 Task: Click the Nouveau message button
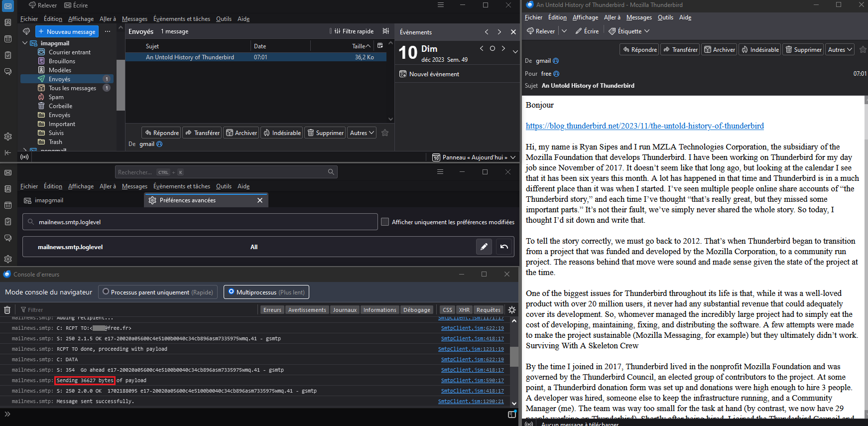(x=67, y=31)
